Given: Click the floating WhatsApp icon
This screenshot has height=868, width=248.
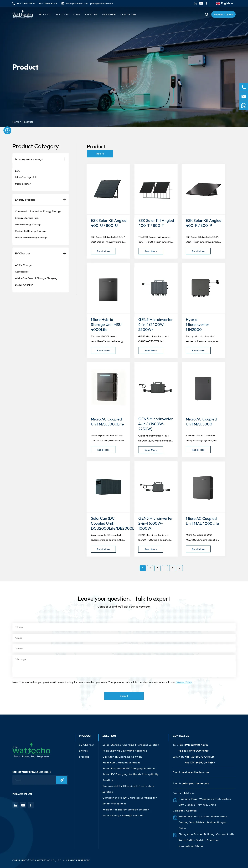Looking at the screenshot, I should [244, 105].
